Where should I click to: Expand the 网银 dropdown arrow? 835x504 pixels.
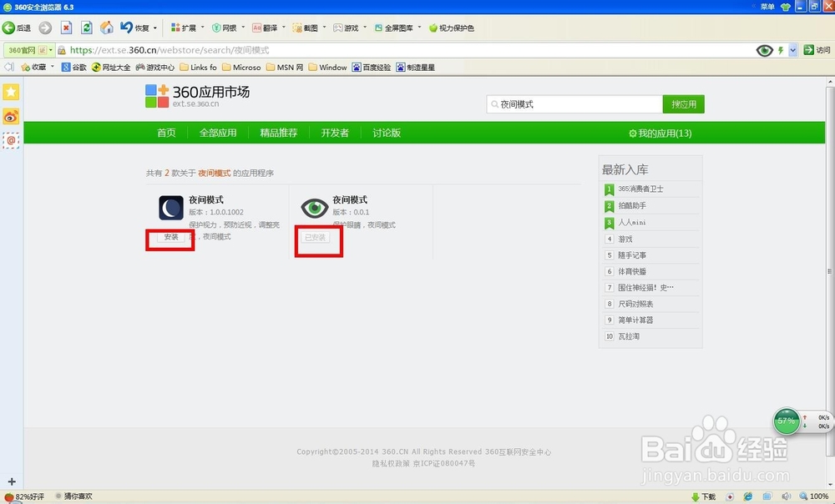click(243, 28)
